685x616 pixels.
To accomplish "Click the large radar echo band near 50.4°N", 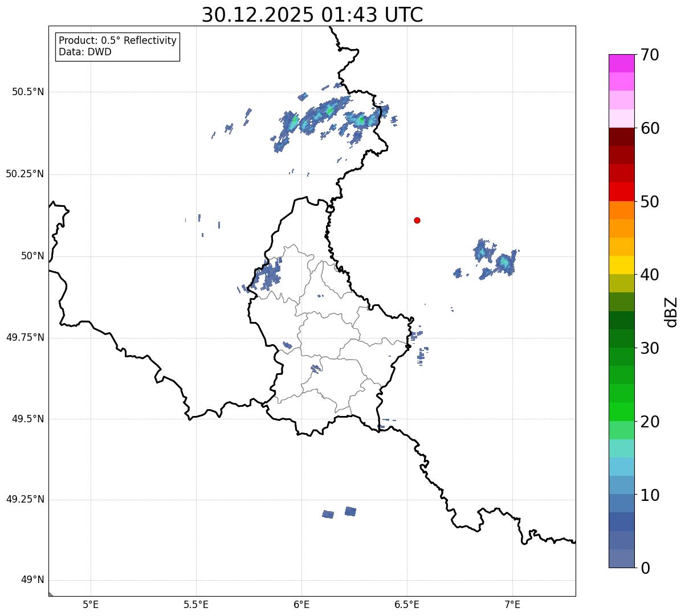I will [x=328, y=117].
